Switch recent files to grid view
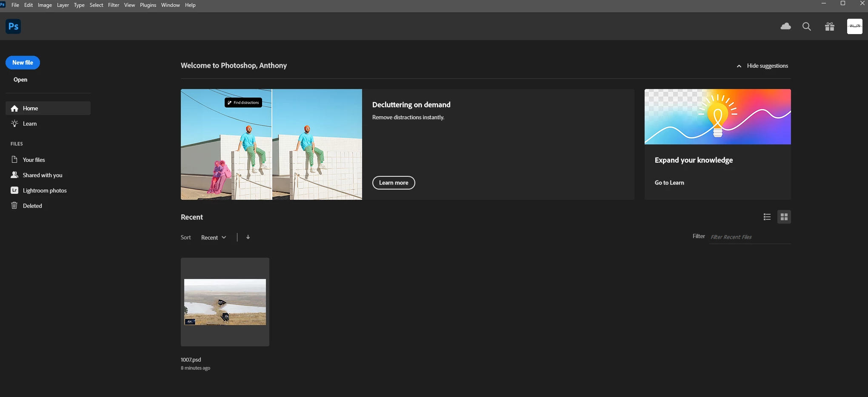The image size is (868, 397). click(784, 217)
